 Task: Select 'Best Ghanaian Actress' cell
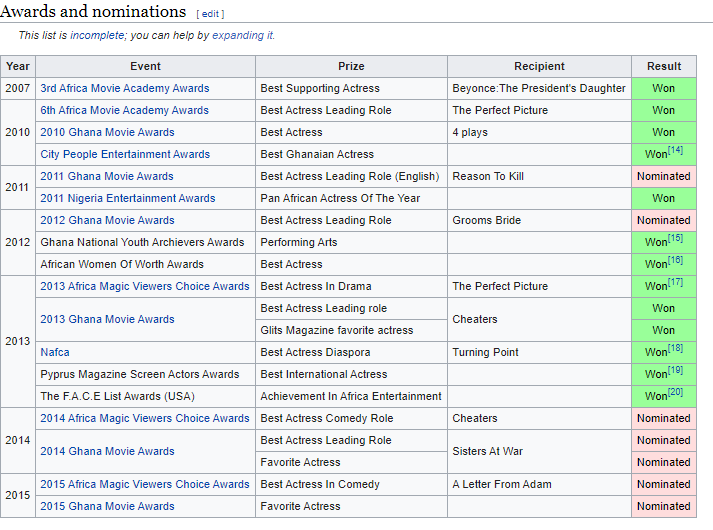click(351, 154)
